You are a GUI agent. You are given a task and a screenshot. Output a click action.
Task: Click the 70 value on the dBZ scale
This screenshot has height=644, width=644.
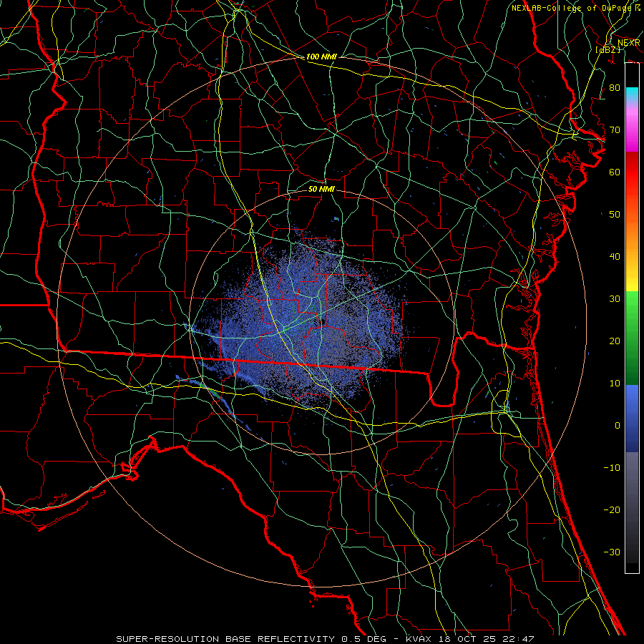[615, 130]
